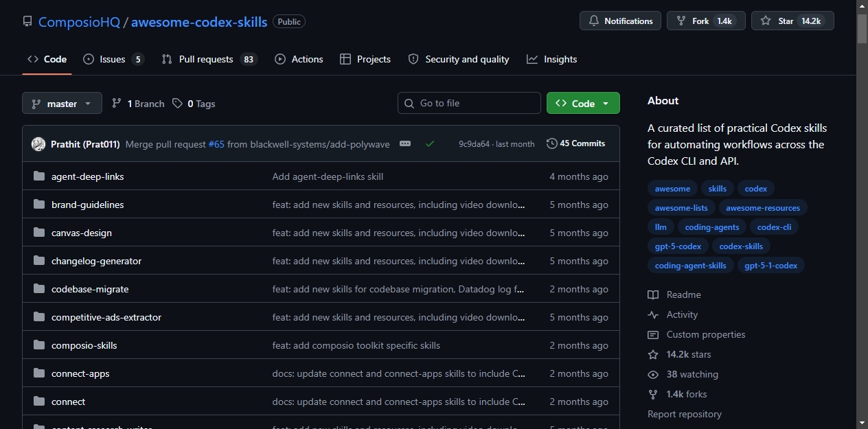The height and width of the screenshot is (429, 868).
Task: Select the awesome-lists topic tag
Action: [681, 208]
